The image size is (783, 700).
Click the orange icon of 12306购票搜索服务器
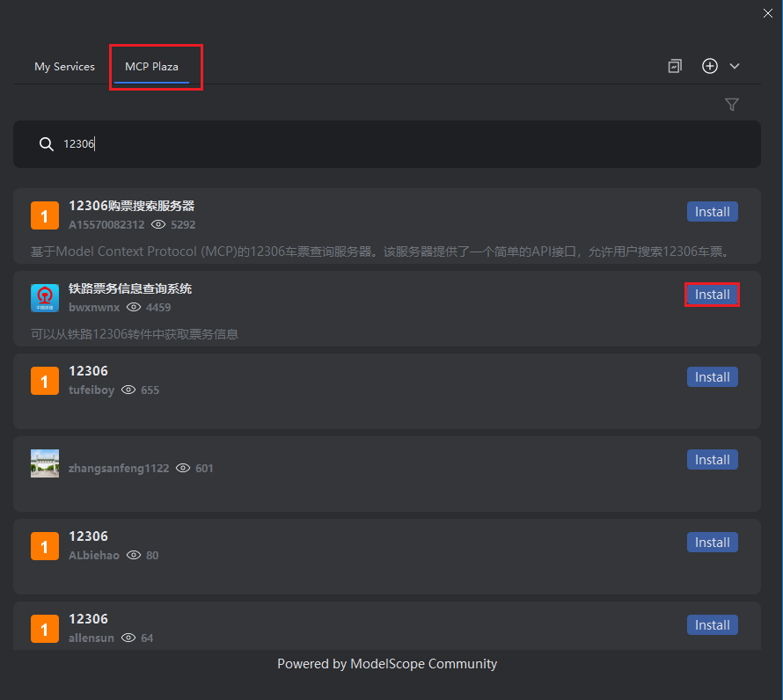(45, 215)
